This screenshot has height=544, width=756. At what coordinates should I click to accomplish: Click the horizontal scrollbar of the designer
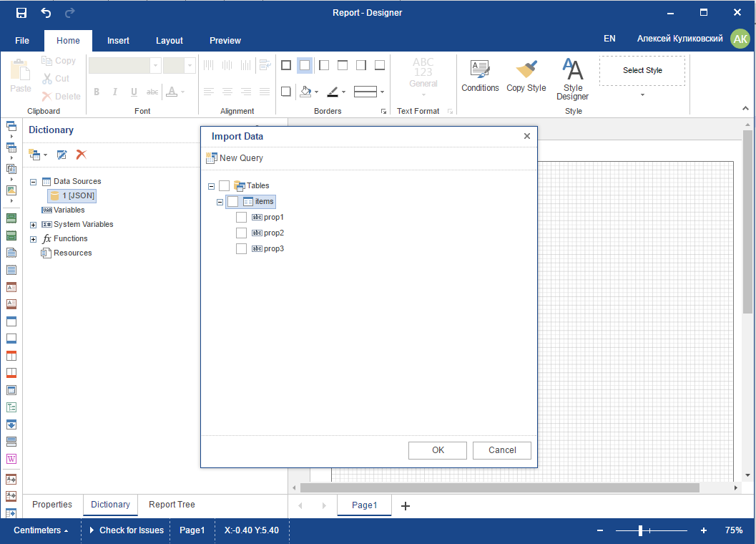click(x=499, y=488)
